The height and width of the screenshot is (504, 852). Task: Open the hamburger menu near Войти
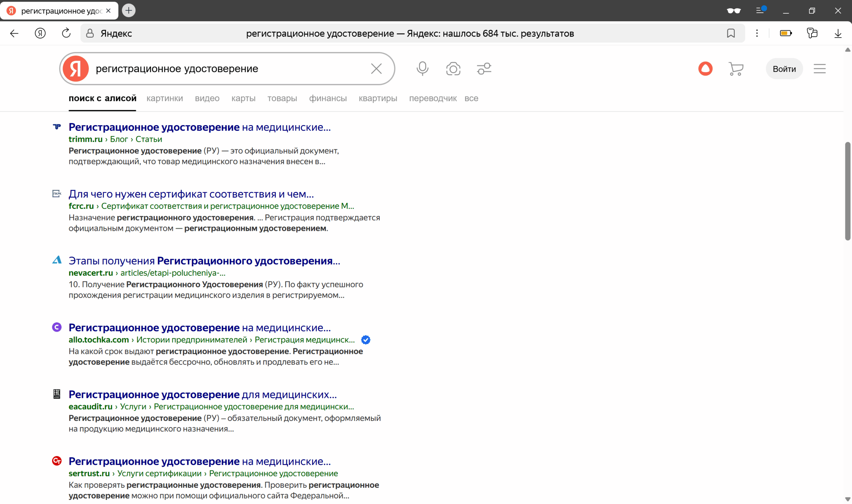[x=819, y=69]
